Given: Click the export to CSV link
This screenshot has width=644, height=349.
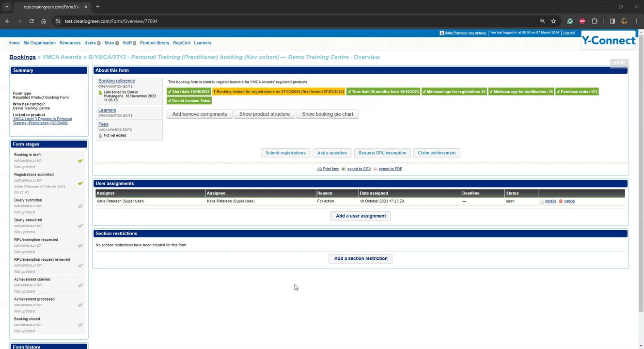Looking at the screenshot, I should 359,169.
